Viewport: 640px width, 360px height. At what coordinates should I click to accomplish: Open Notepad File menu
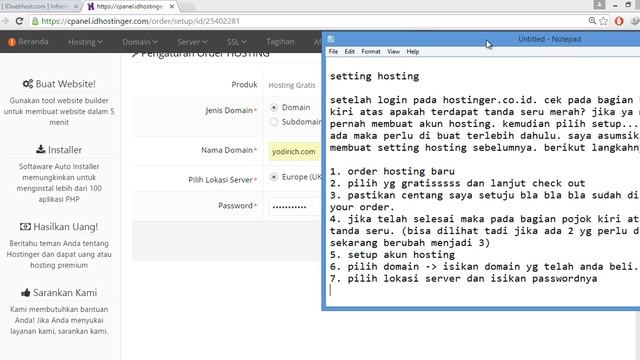point(333,51)
